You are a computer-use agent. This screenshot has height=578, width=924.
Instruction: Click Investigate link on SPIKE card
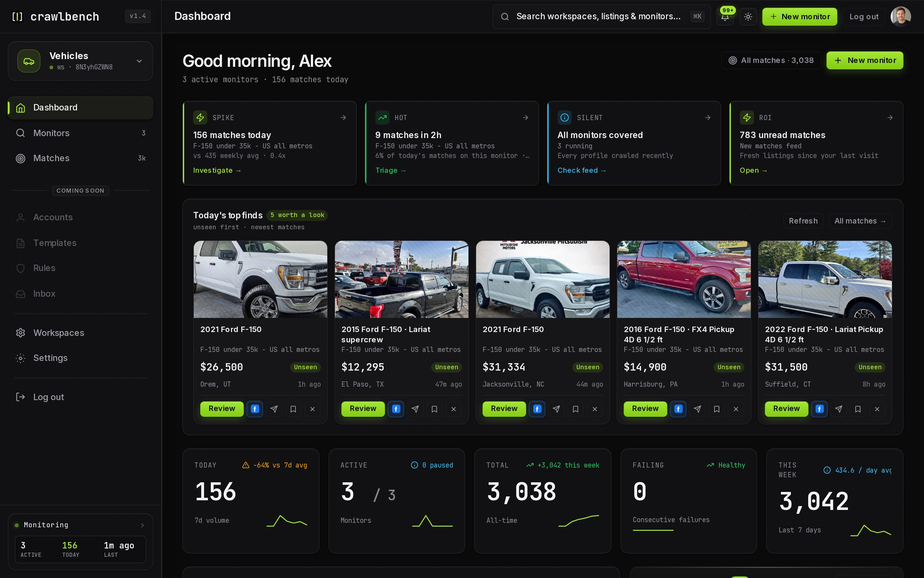[x=217, y=171]
